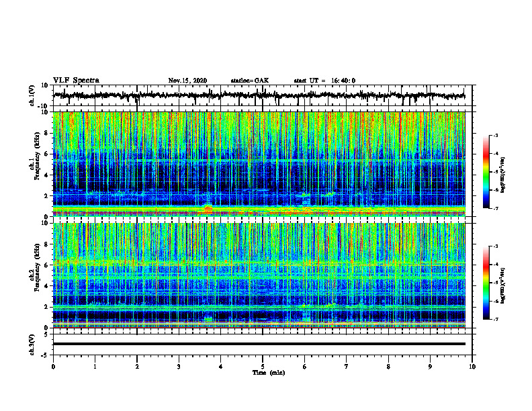Click ch.1 frequency axis tick "8"
The width and height of the screenshot is (532, 411).
46,133
